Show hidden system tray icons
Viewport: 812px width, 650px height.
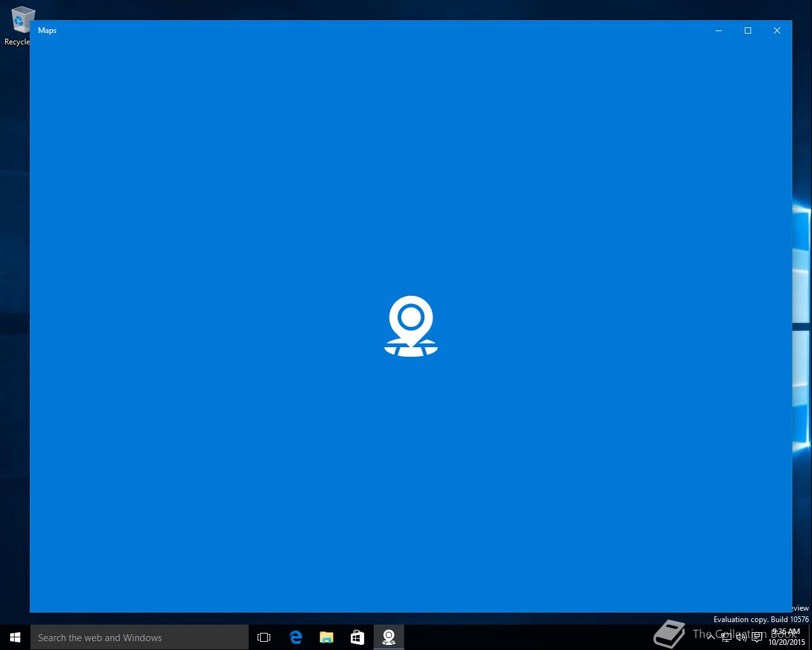coord(711,637)
